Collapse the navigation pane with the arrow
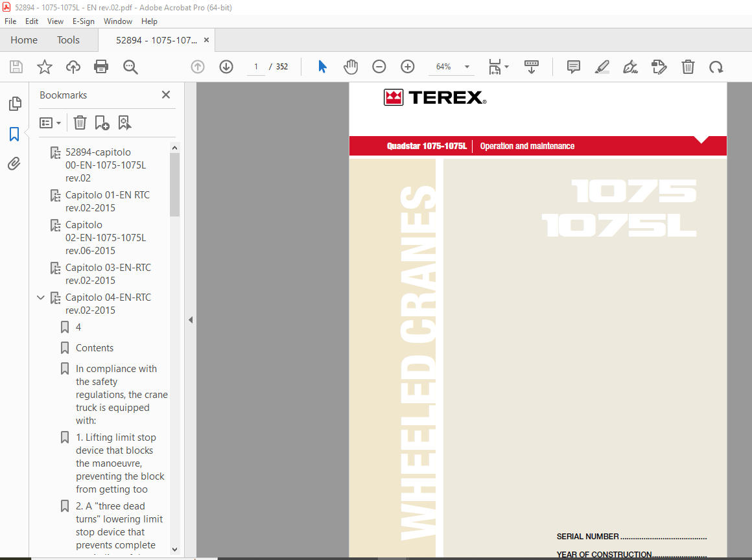Viewport: 752px width, 560px height. tap(191, 320)
